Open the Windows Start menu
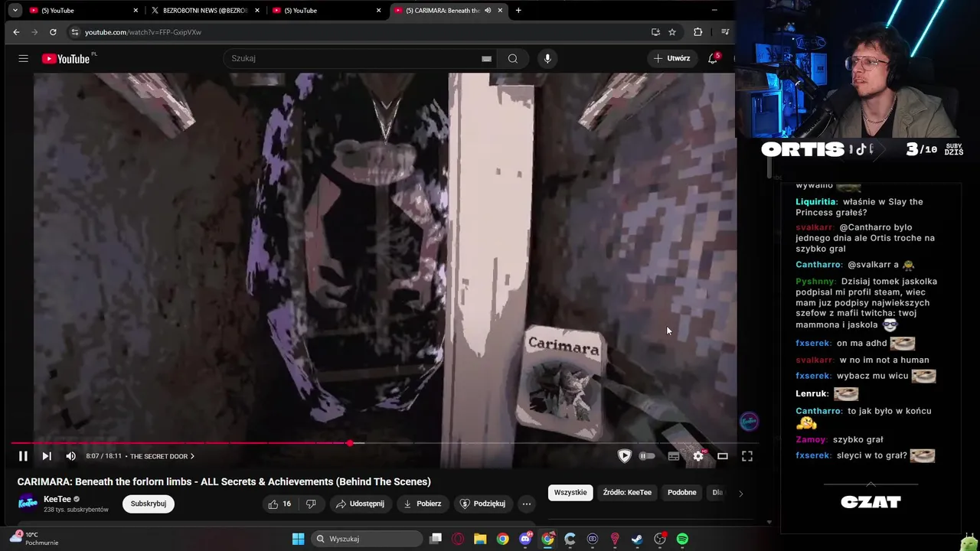Viewport: 980px width, 551px height. click(x=298, y=539)
